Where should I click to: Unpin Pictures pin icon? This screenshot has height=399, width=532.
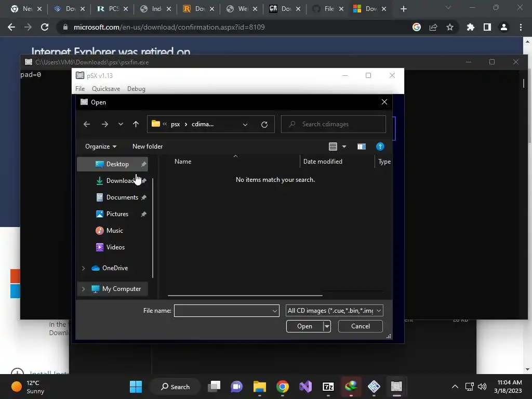(x=144, y=214)
